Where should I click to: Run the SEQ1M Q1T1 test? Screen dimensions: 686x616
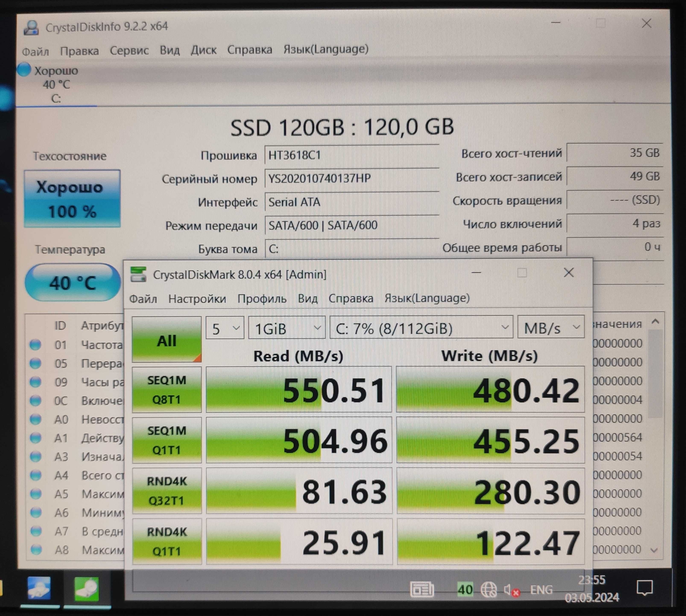coord(167,440)
